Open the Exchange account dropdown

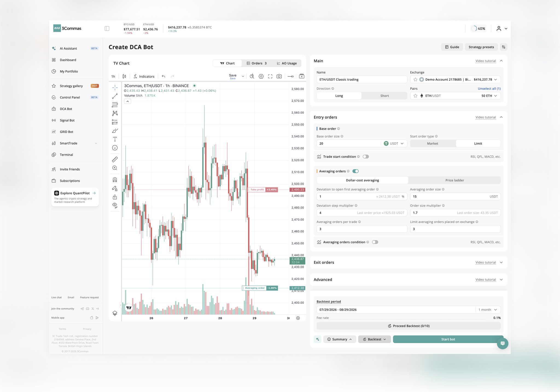[455, 80]
